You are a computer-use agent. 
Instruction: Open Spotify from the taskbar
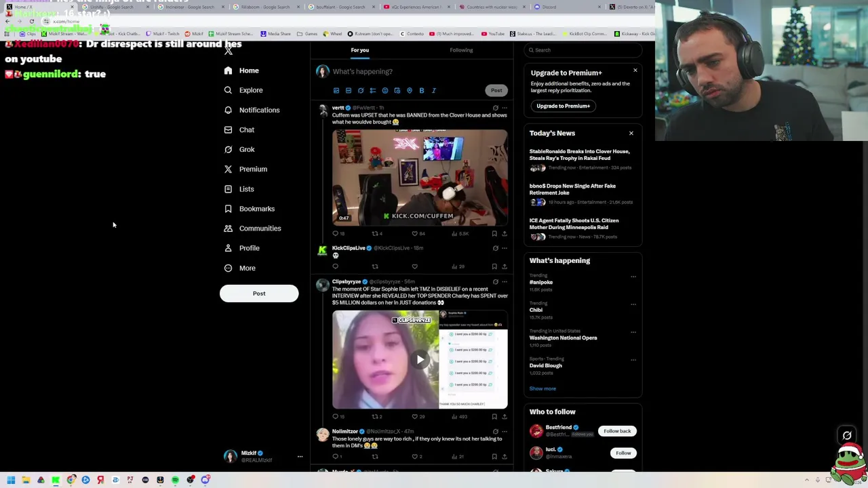tap(175, 480)
